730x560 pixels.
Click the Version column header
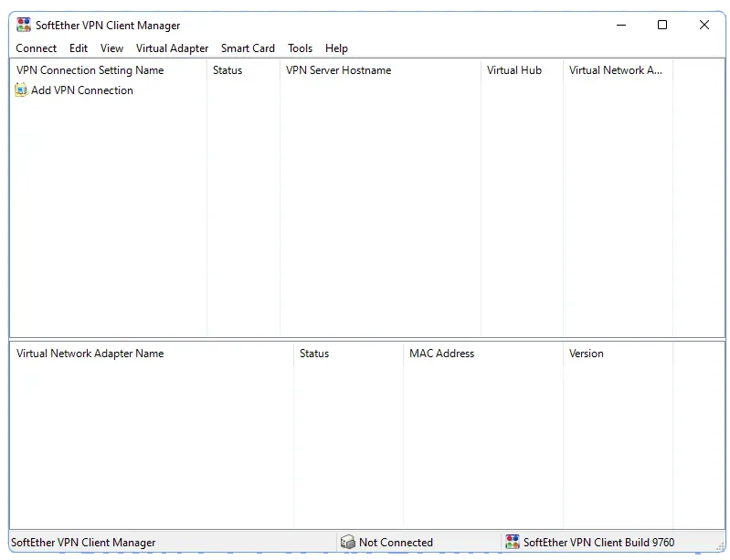(x=586, y=354)
